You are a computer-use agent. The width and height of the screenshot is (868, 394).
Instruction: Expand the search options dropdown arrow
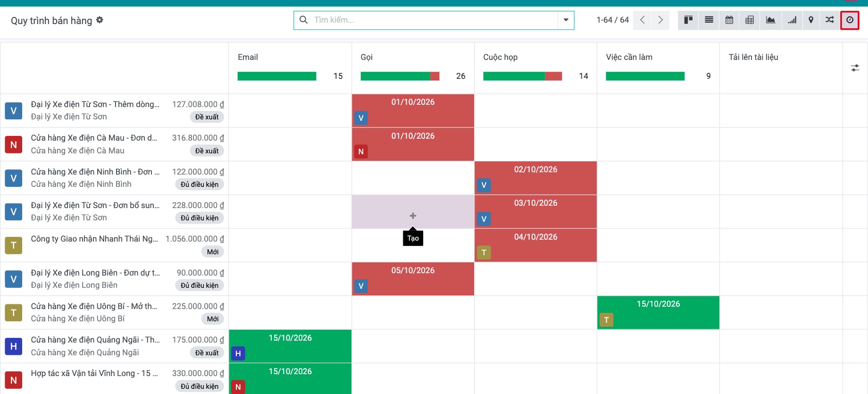pyautogui.click(x=566, y=20)
